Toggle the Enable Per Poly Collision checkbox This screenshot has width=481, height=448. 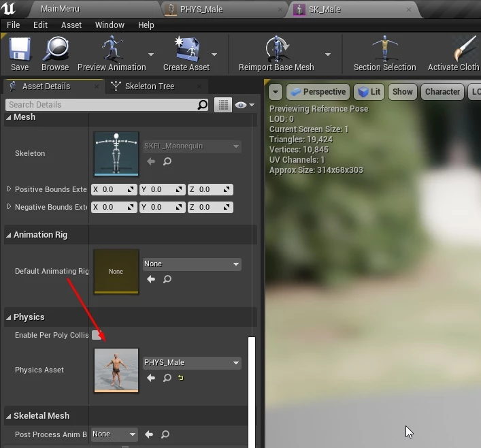click(97, 335)
